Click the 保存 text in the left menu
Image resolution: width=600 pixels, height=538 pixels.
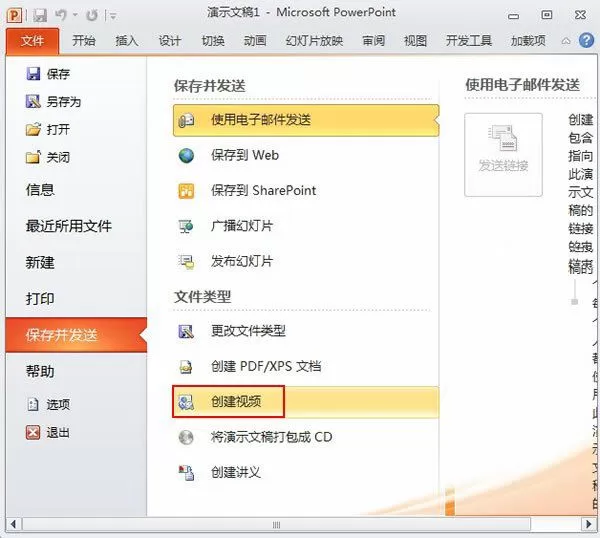click(58, 73)
